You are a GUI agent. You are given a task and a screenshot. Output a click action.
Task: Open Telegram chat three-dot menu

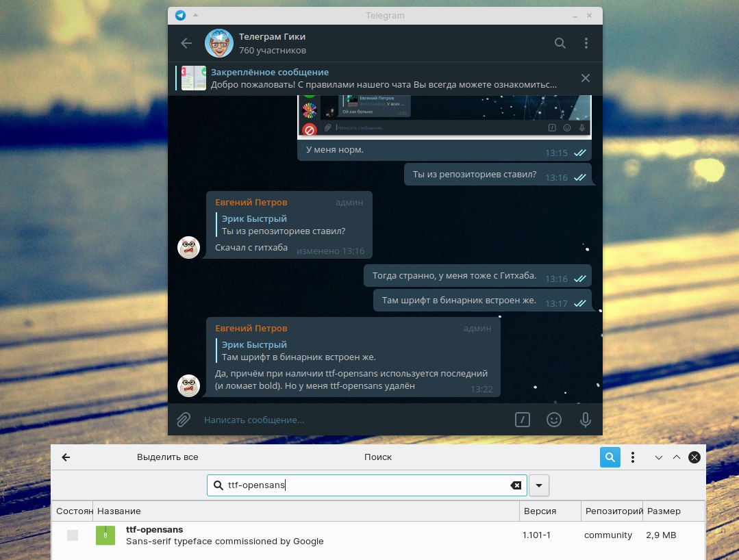tap(586, 43)
